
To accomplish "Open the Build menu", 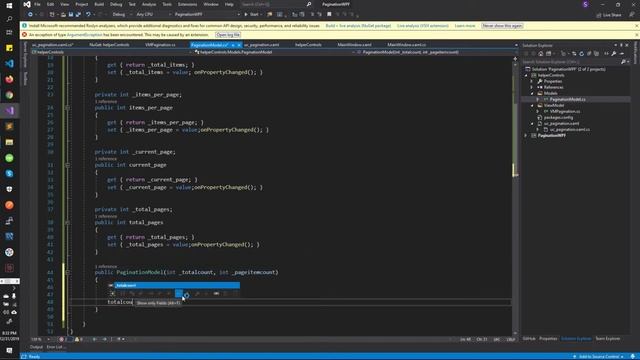I will click(99, 4).
